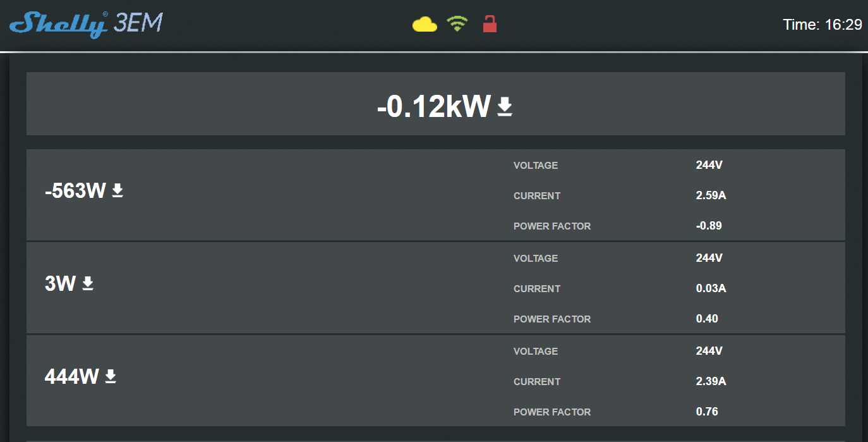Select the 3W phase power reading

click(60, 283)
